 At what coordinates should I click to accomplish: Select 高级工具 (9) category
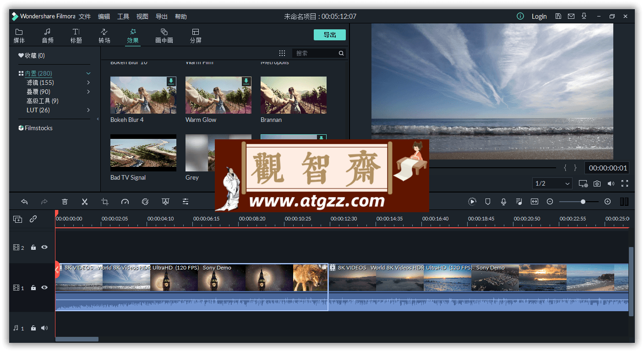tap(43, 101)
